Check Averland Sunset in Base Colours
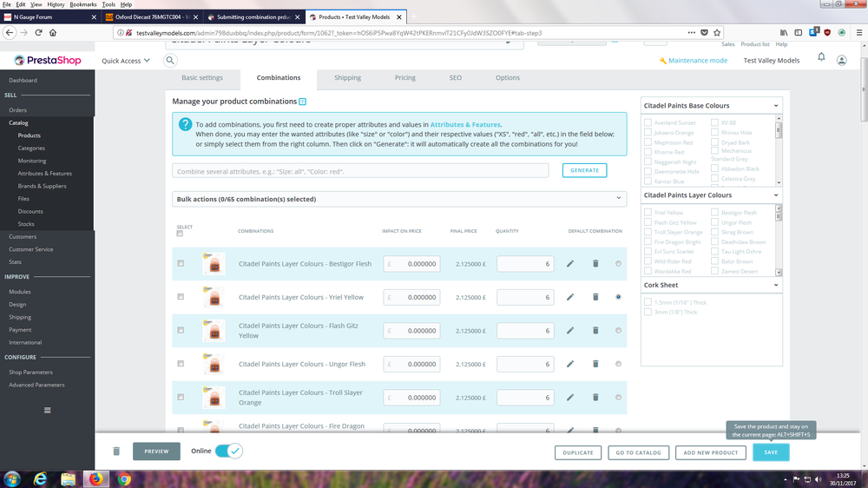868x488 pixels. click(648, 122)
